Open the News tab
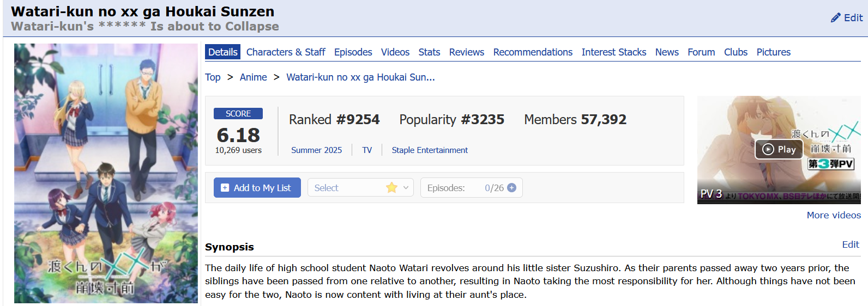 pos(667,52)
